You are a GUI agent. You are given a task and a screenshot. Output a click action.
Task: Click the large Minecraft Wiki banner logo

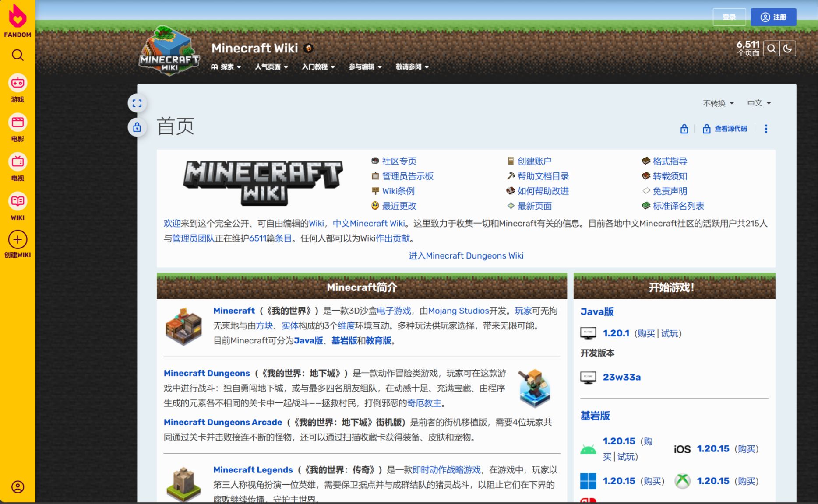click(263, 183)
